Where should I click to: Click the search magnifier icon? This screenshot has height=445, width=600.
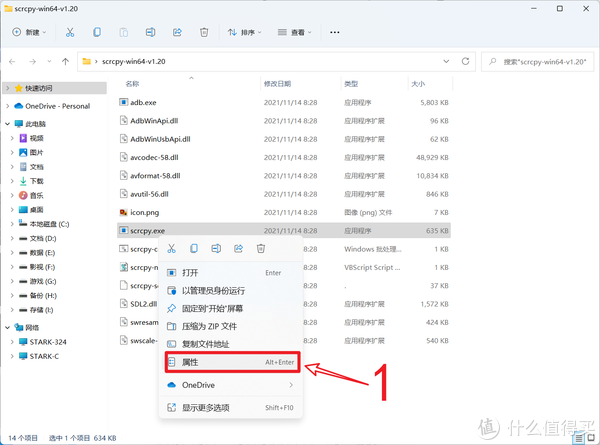click(x=493, y=61)
